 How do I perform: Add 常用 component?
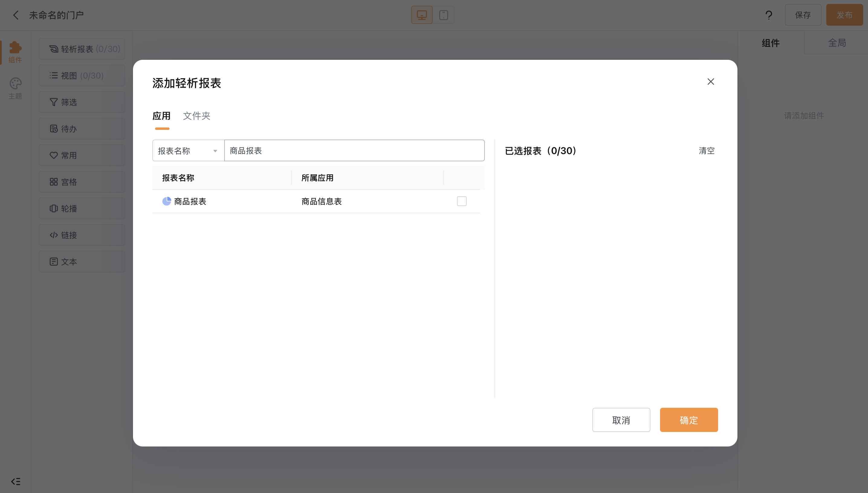coord(82,155)
